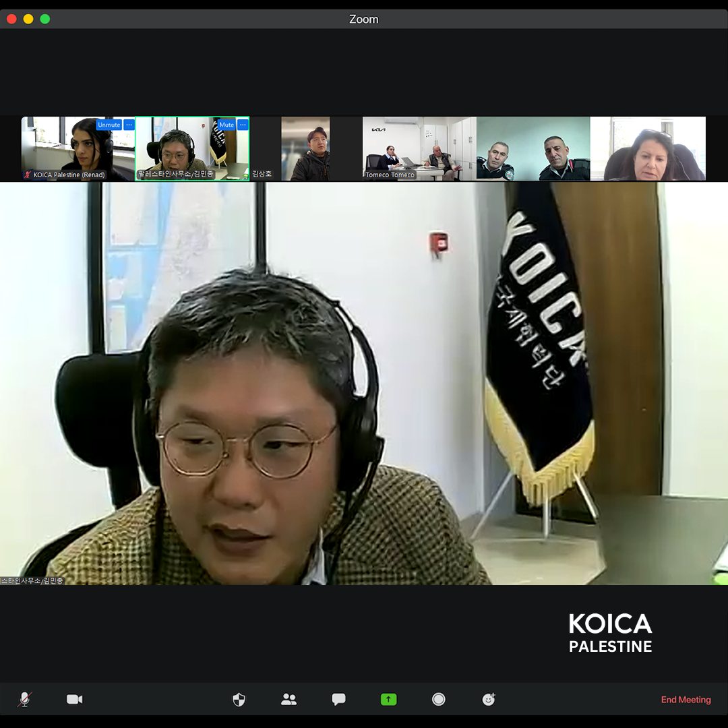Open the Participants panel

289,699
